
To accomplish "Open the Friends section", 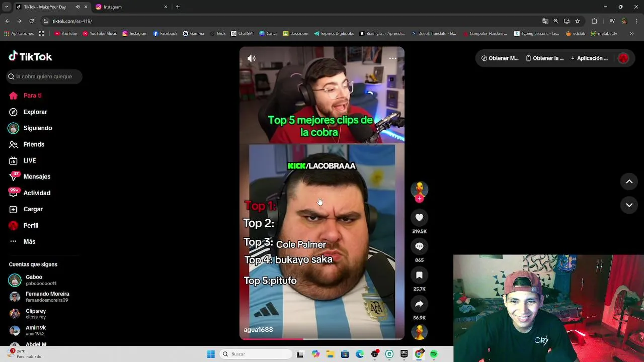I will click(27, 144).
